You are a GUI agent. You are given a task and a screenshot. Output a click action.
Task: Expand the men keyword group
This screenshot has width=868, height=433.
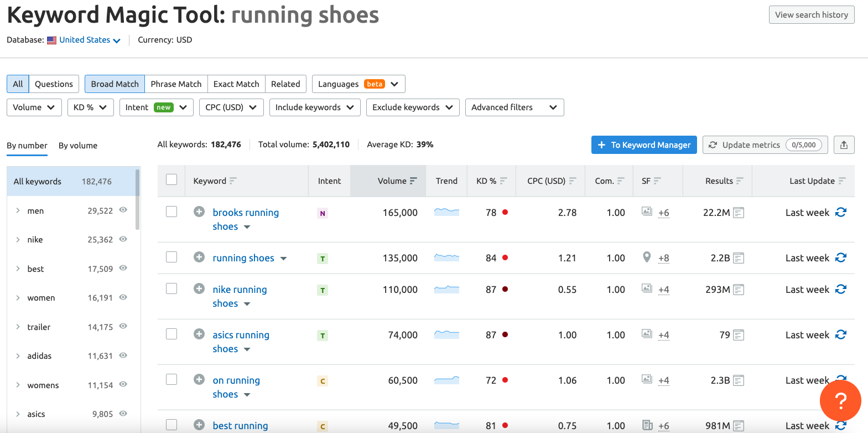(x=18, y=210)
